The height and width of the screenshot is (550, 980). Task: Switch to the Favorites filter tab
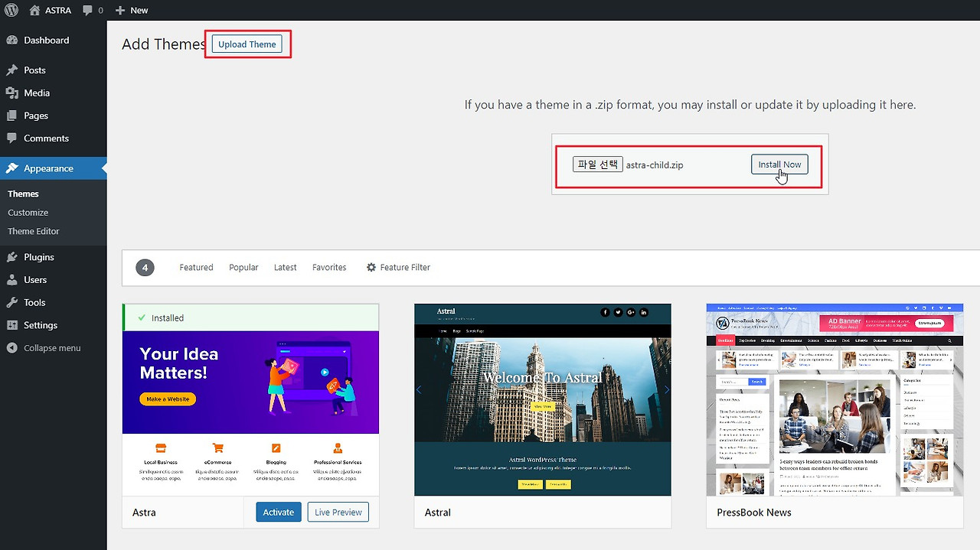click(x=329, y=267)
